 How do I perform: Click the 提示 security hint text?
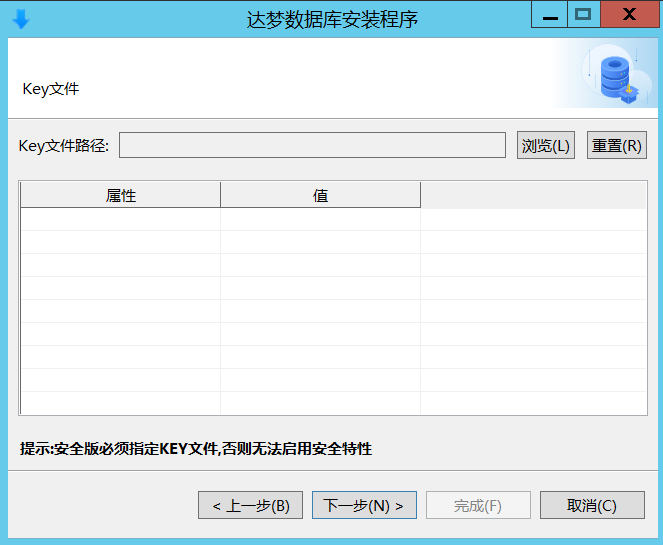coord(196,449)
